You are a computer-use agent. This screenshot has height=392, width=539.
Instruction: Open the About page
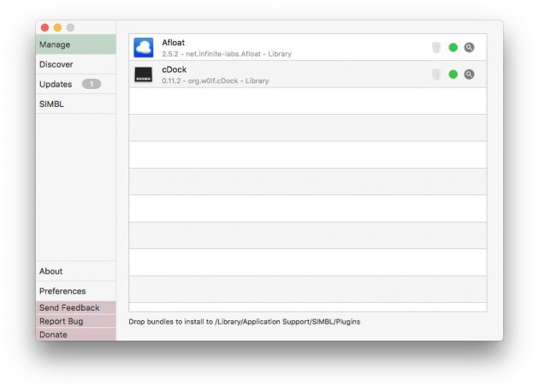pos(75,271)
